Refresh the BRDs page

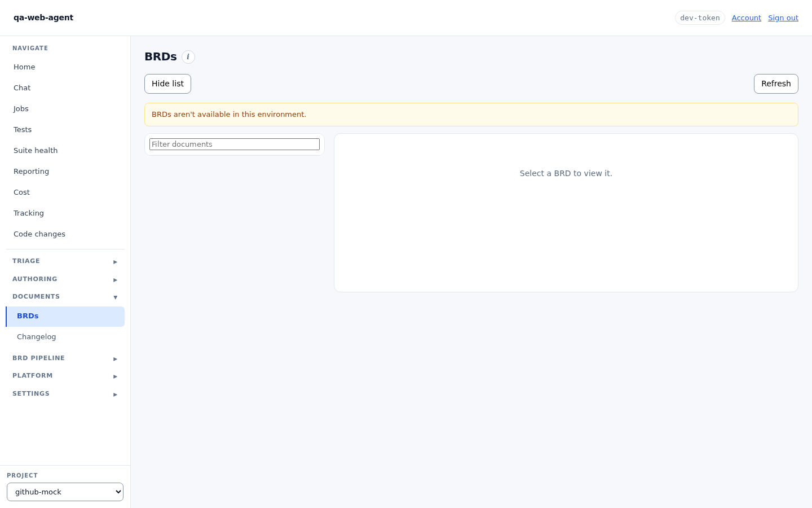[x=776, y=84]
